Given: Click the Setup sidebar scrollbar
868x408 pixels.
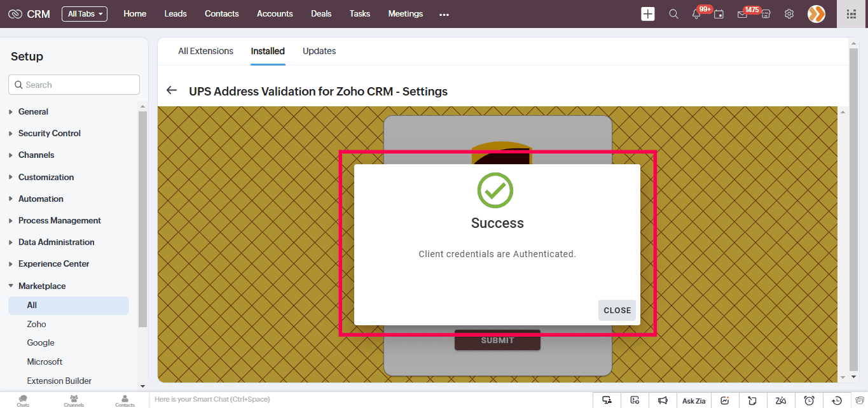Looking at the screenshot, I should click(142, 220).
